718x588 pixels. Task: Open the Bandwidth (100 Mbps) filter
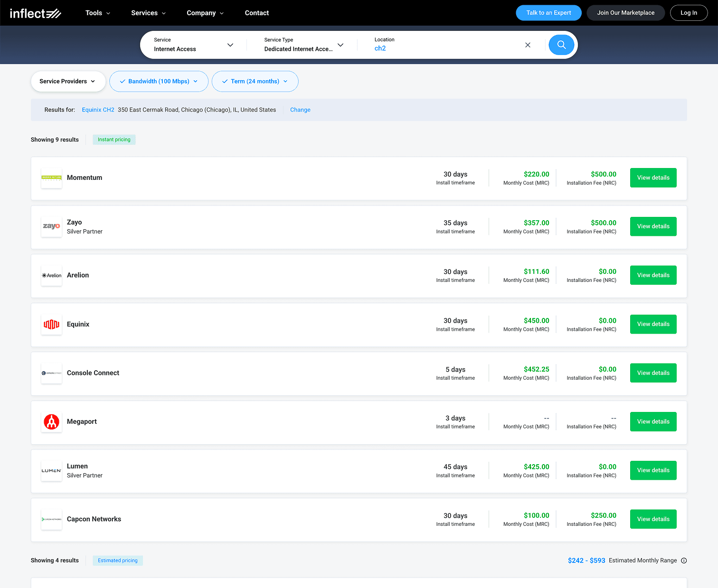[x=159, y=81]
